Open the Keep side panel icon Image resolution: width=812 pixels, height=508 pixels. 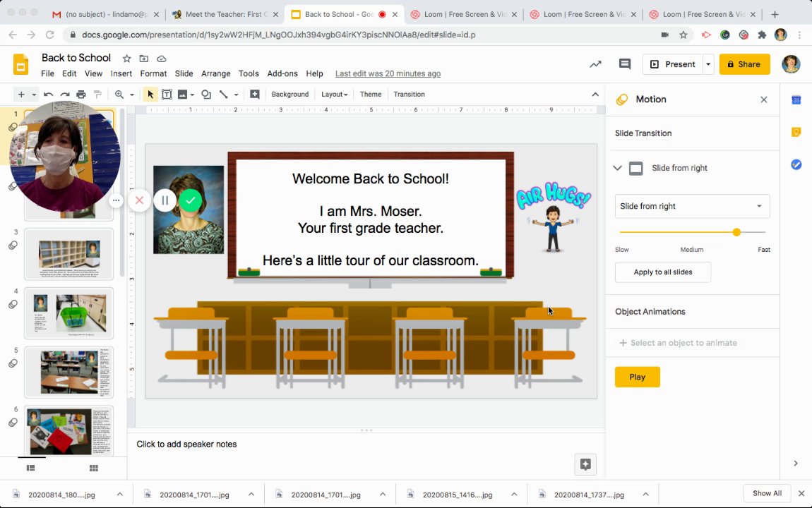pyautogui.click(x=796, y=132)
